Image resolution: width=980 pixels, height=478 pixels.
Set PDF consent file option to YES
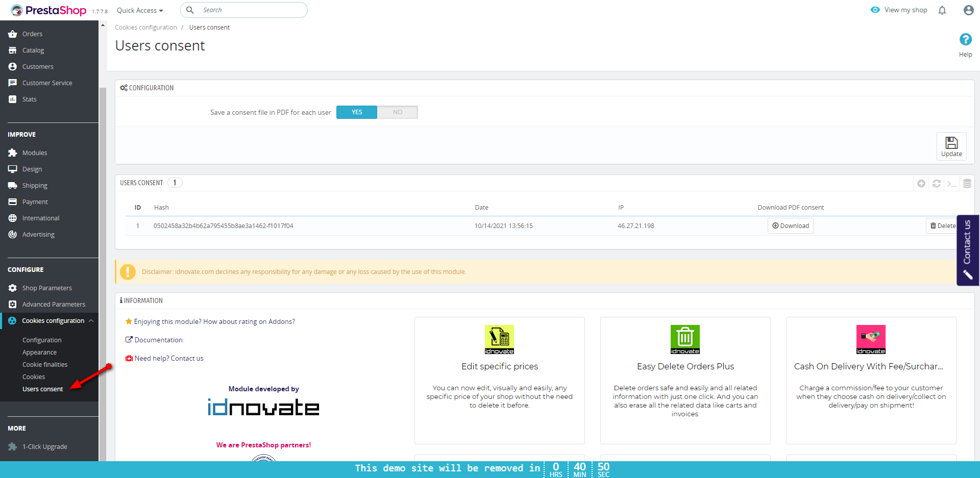(357, 112)
